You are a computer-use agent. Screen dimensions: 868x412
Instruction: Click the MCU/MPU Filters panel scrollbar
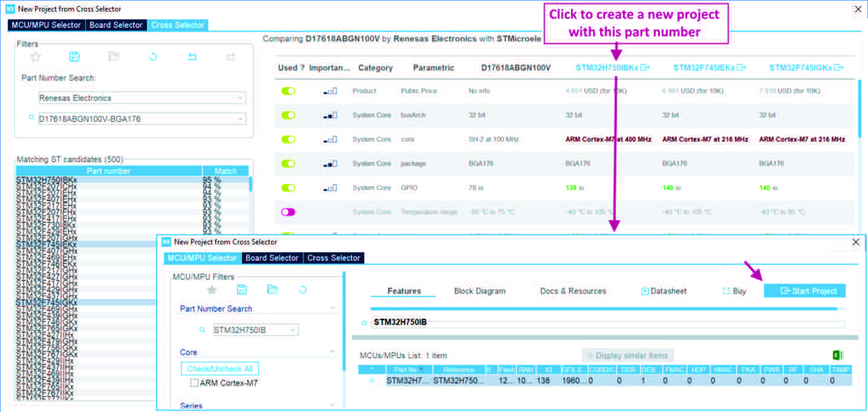point(344,320)
